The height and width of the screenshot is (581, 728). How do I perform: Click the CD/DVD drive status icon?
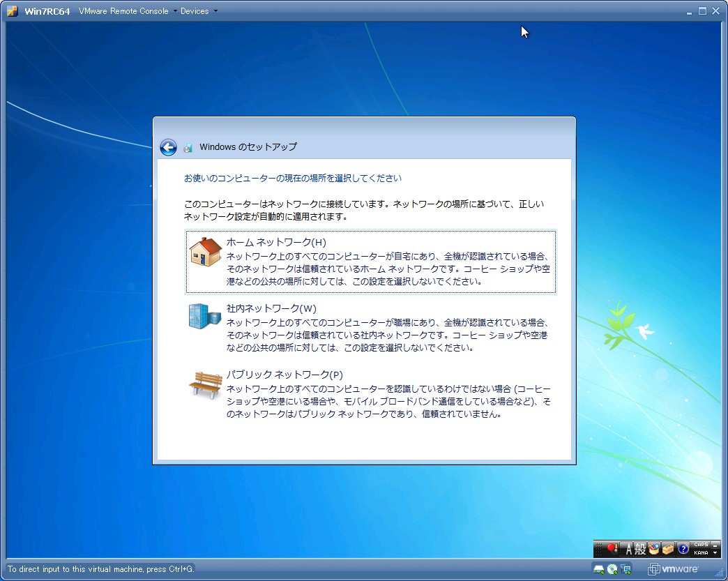pos(612,569)
